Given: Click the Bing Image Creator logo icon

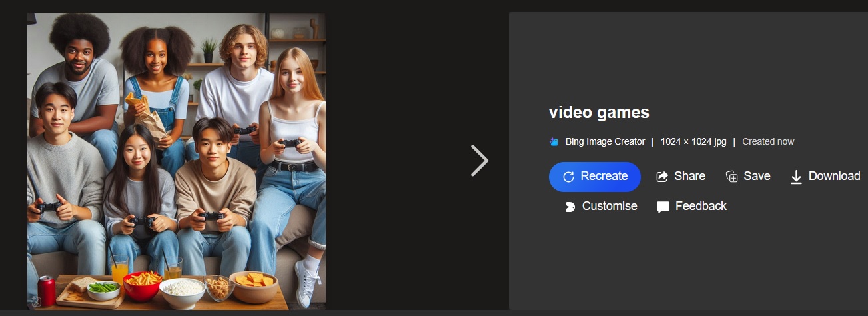Looking at the screenshot, I should [x=554, y=141].
